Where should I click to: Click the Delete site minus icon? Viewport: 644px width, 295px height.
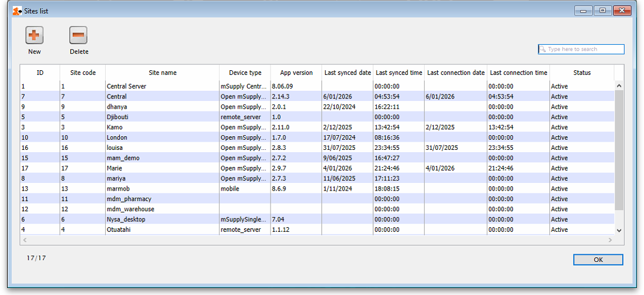coord(79,35)
